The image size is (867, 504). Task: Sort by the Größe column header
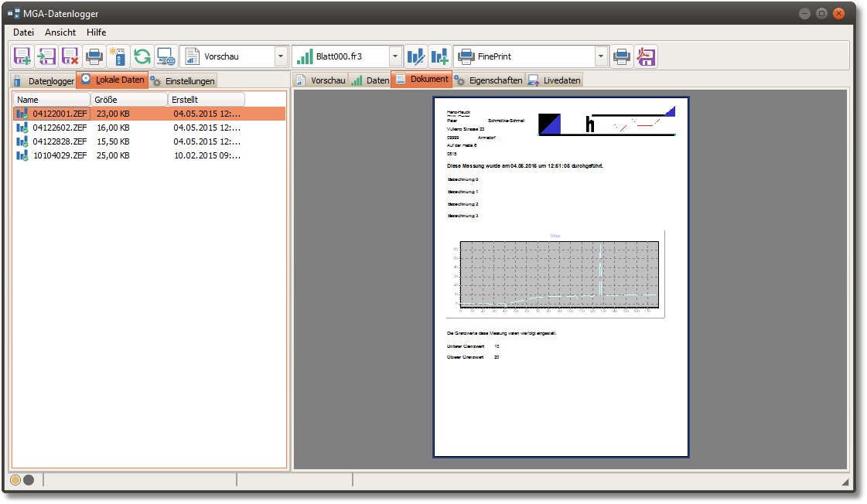(129, 100)
